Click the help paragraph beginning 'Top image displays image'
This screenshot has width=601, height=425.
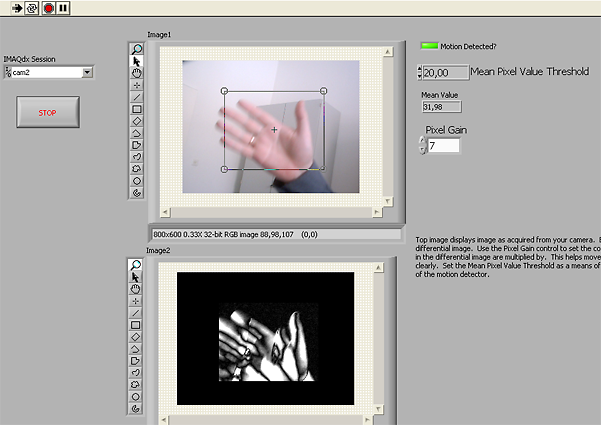[508, 257]
